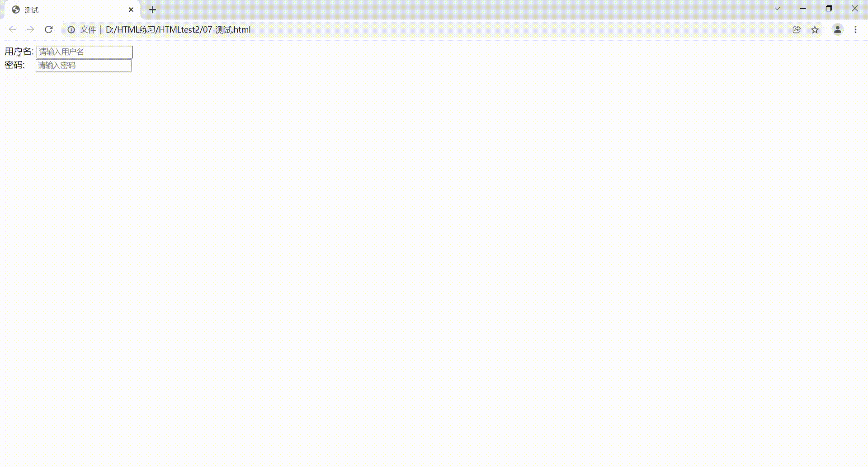The image size is (868, 467).
Task: Share this page using share icon
Action: pos(797,29)
